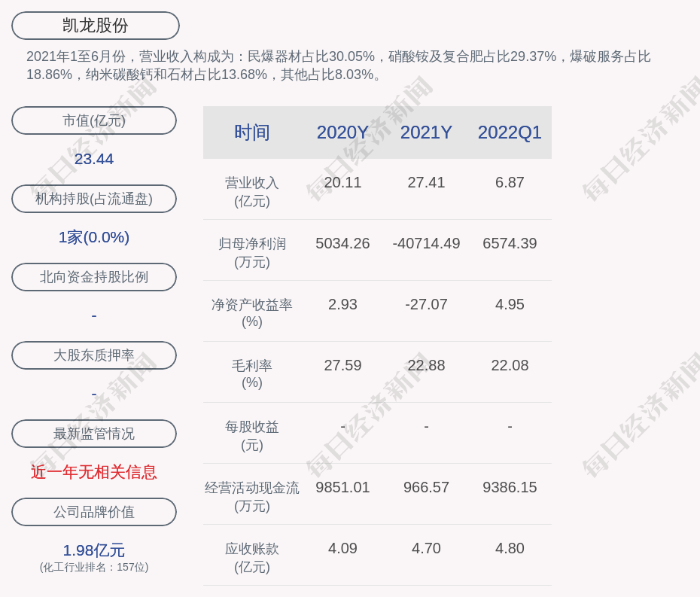Click the 机构持股(占流通盘) label pill
The image size is (700, 597).
94,199
